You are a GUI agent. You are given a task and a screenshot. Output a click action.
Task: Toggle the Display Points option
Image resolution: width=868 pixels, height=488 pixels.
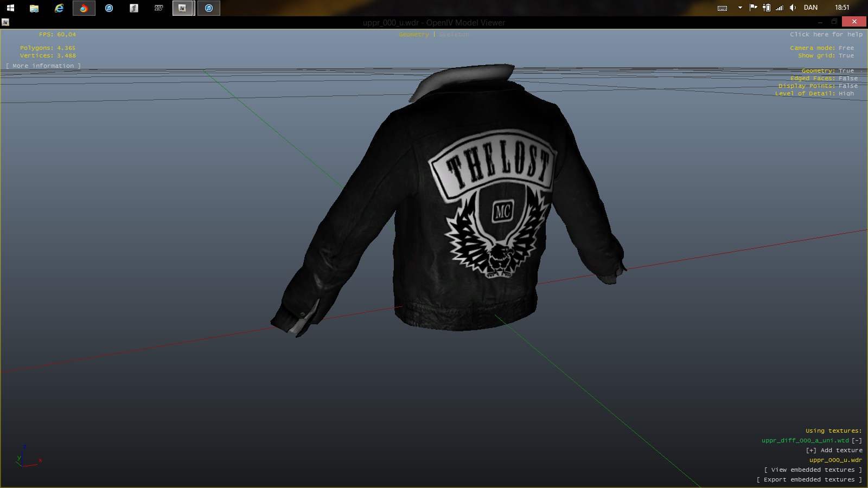[818, 86]
